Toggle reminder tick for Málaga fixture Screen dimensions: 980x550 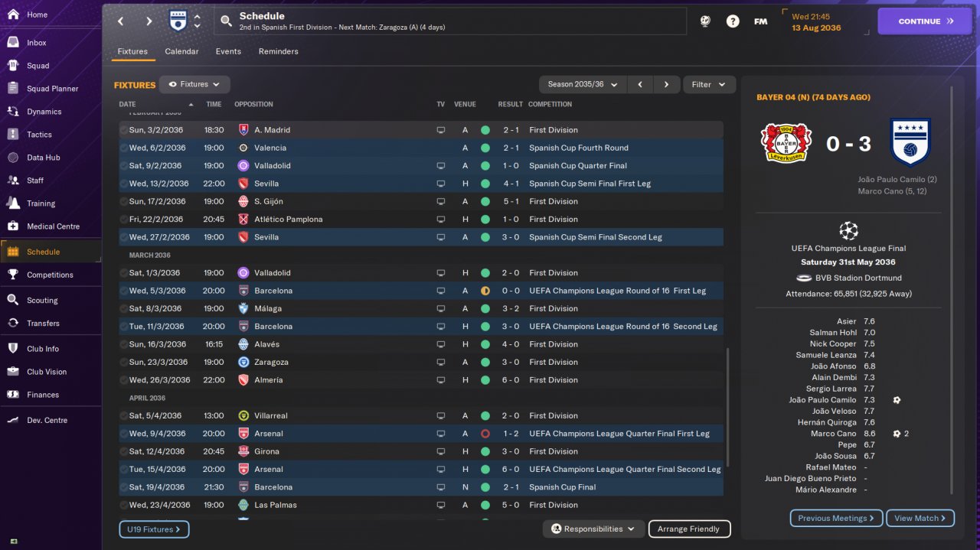click(x=124, y=308)
